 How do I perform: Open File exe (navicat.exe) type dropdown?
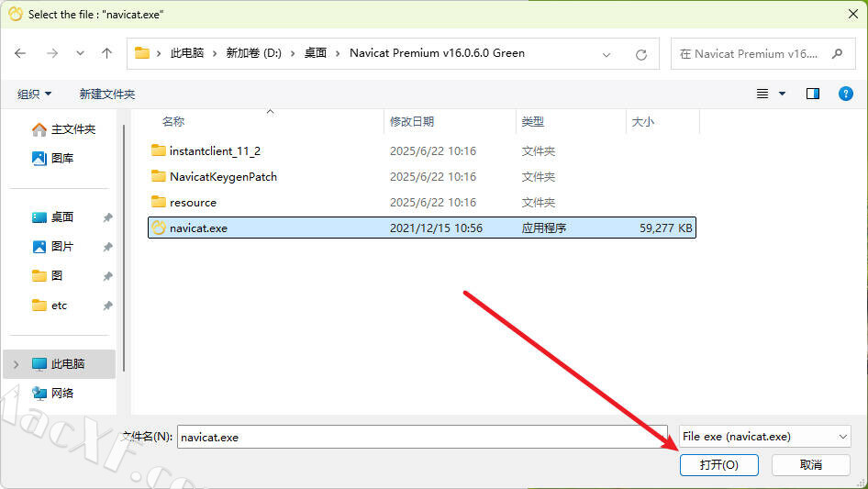[x=765, y=437]
